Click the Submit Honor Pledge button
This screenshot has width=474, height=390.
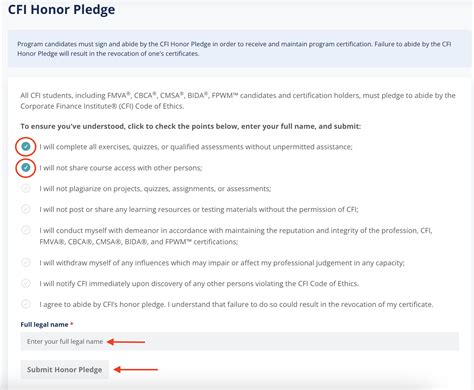(65, 370)
